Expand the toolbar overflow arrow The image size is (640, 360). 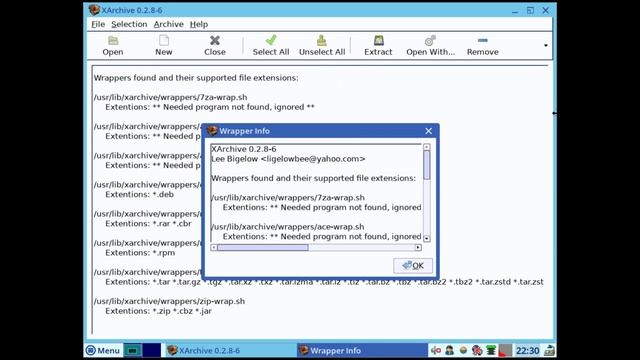(x=546, y=45)
